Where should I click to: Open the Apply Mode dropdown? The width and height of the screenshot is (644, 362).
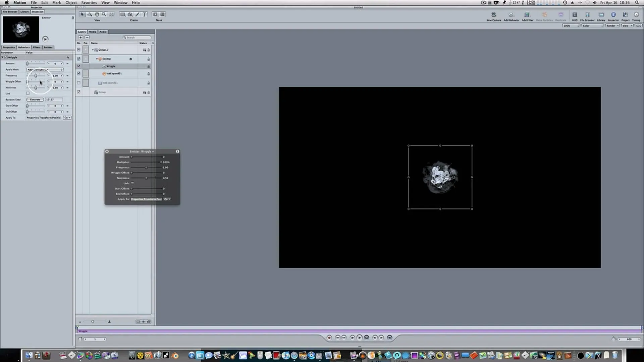pos(45,69)
